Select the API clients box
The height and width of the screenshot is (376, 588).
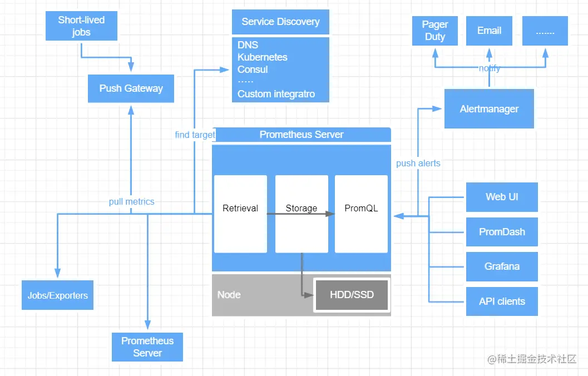coord(502,301)
